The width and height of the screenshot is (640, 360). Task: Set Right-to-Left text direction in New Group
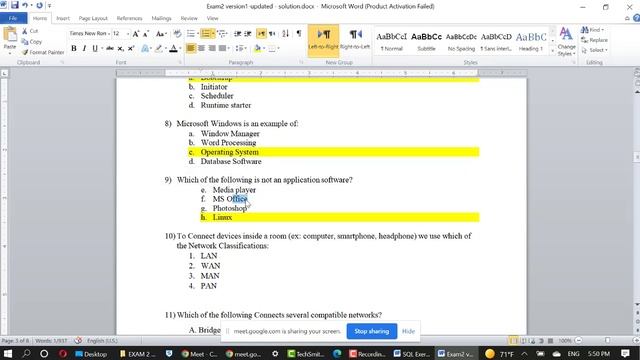355,40
